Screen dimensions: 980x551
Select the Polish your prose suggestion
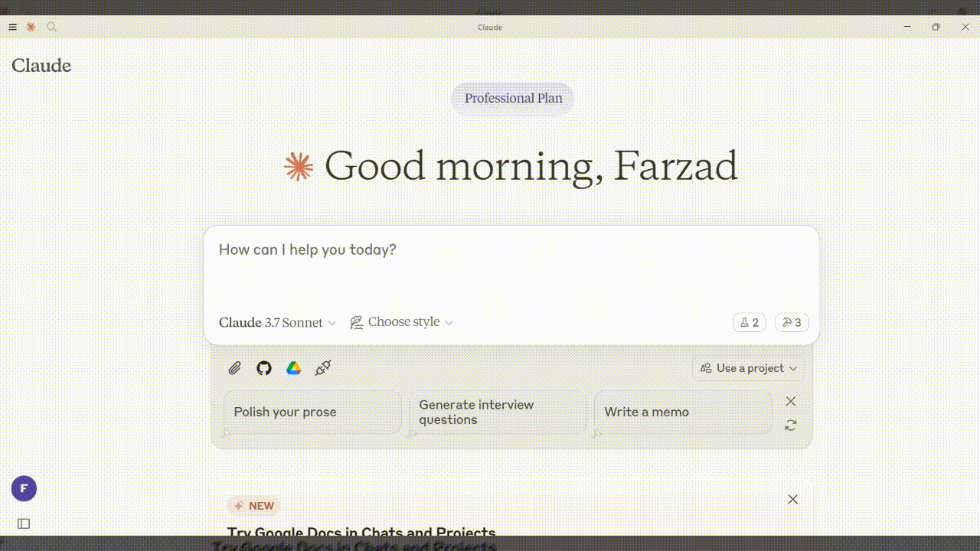[312, 412]
